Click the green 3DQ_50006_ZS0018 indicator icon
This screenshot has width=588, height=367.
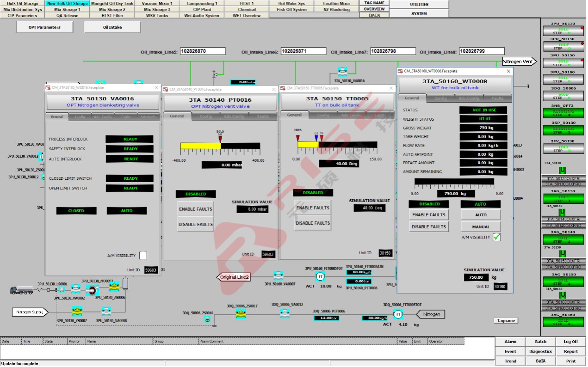click(x=207, y=319)
